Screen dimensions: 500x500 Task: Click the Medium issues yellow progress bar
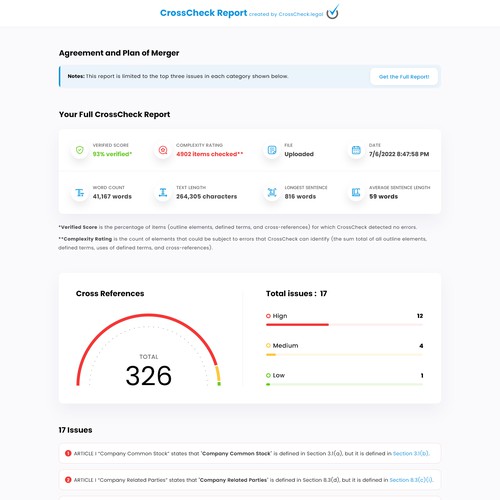point(271,355)
